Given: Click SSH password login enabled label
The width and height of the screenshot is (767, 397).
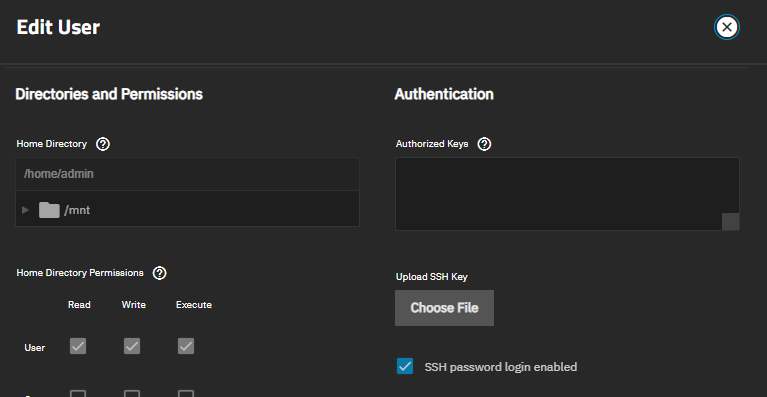Looking at the screenshot, I should tap(501, 367).
